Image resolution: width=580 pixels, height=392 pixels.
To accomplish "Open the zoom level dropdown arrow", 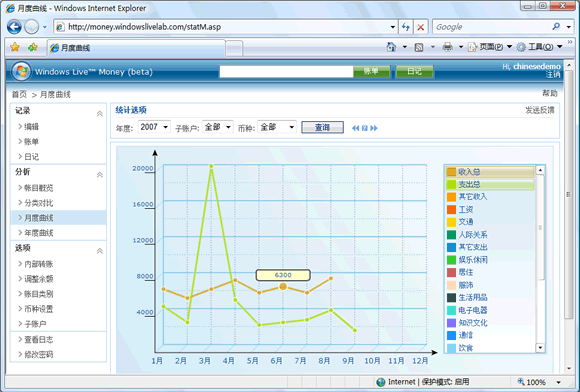I will pos(559,382).
